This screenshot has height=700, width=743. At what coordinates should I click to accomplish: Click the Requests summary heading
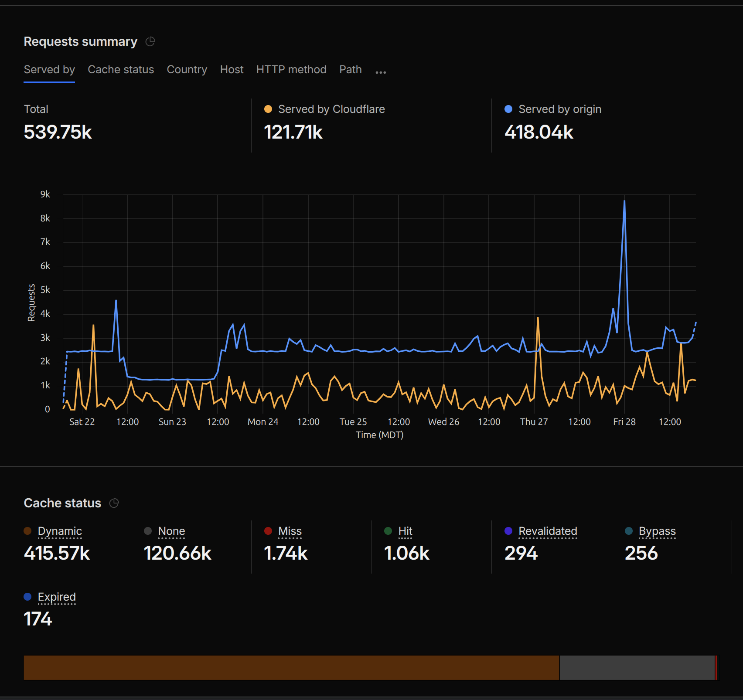pos(81,41)
